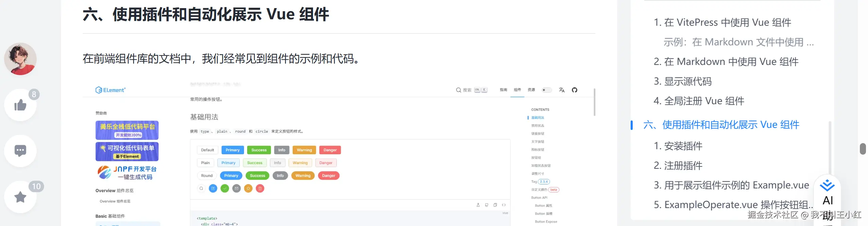Jump to '1. 安装插件' in outline
The width and height of the screenshot is (868, 226).
coord(678,146)
